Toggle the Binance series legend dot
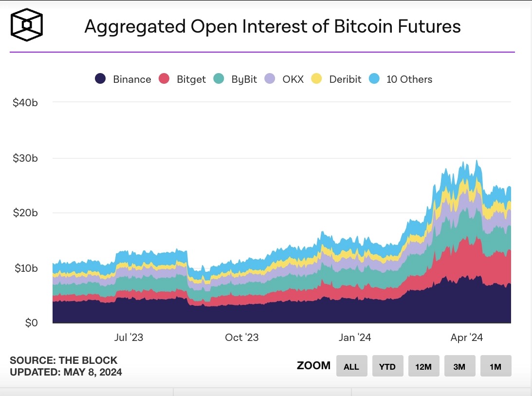The width and height of the screenshot is (532, 396). 100,78
